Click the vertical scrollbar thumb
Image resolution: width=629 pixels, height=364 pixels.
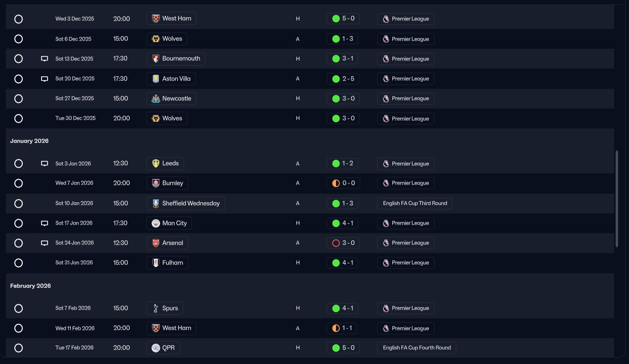click(617, 199)
